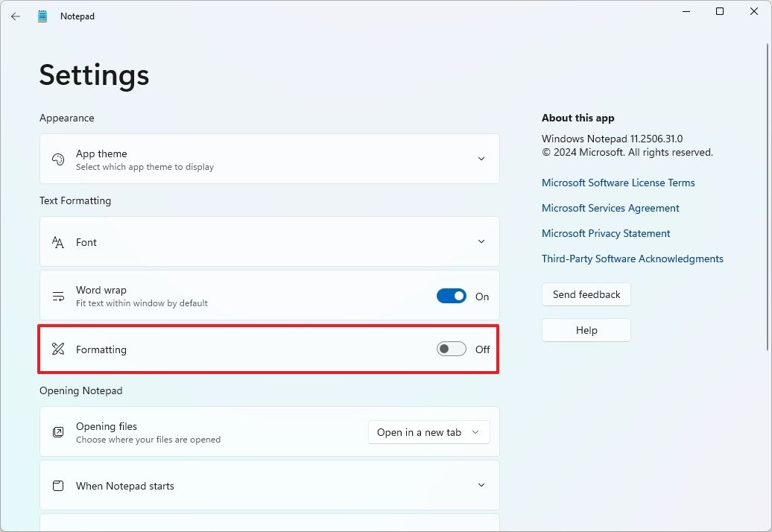
Task: Enable the Formatting toggle
Action: [x=451, y=349]
